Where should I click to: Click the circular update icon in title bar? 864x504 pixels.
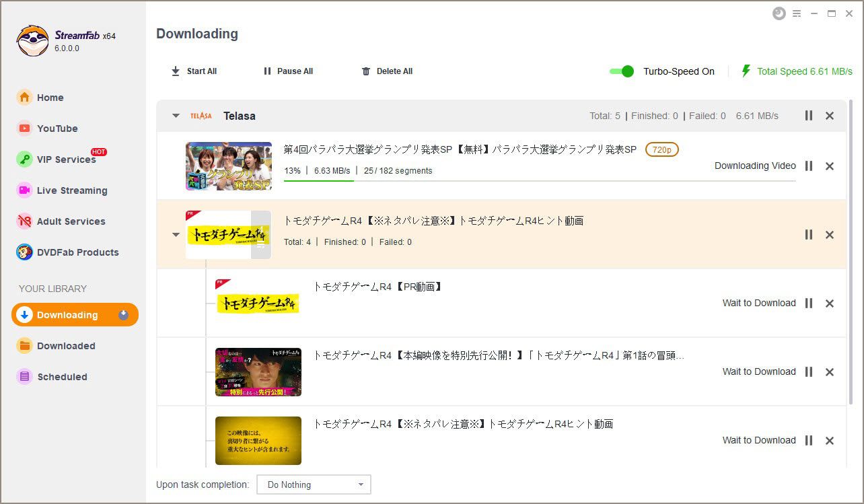pyautogui.click(x=779, y=13)
